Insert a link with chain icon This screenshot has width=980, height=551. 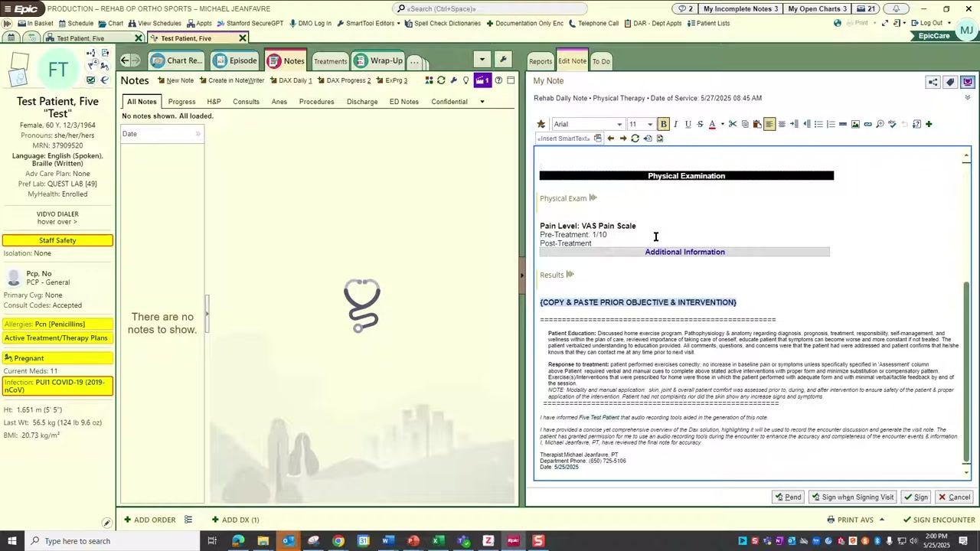pos(867,124)
